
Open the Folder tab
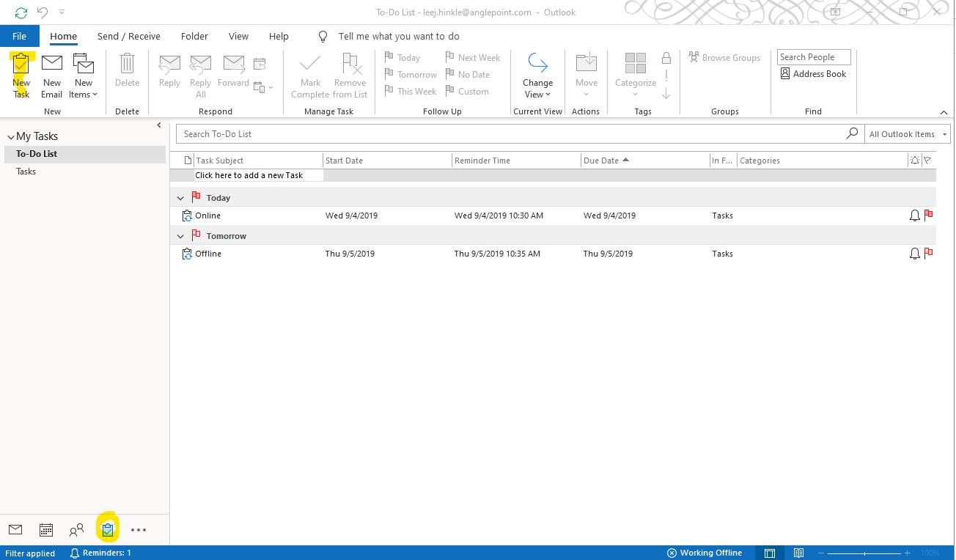[x=194, y=36]
